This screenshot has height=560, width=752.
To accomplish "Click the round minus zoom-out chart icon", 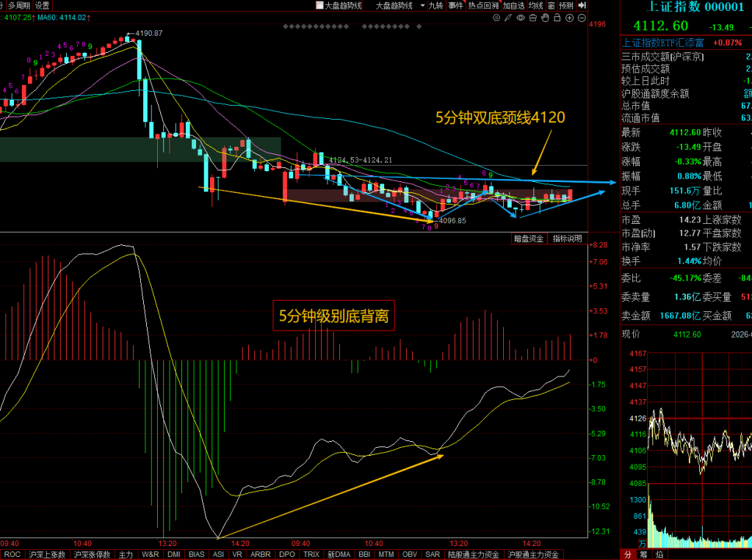I will click(581, 18).
